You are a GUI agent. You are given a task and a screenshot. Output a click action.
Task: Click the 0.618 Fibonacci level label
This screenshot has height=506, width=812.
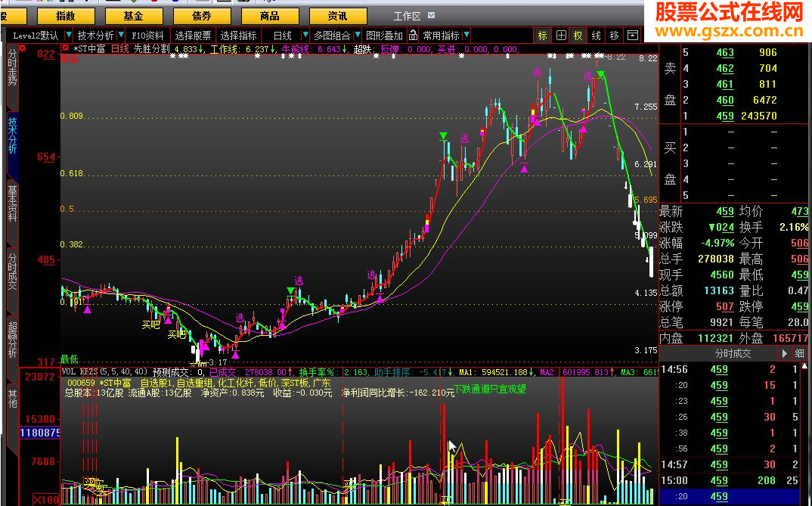pyautogui.click(x=72, y=173)
